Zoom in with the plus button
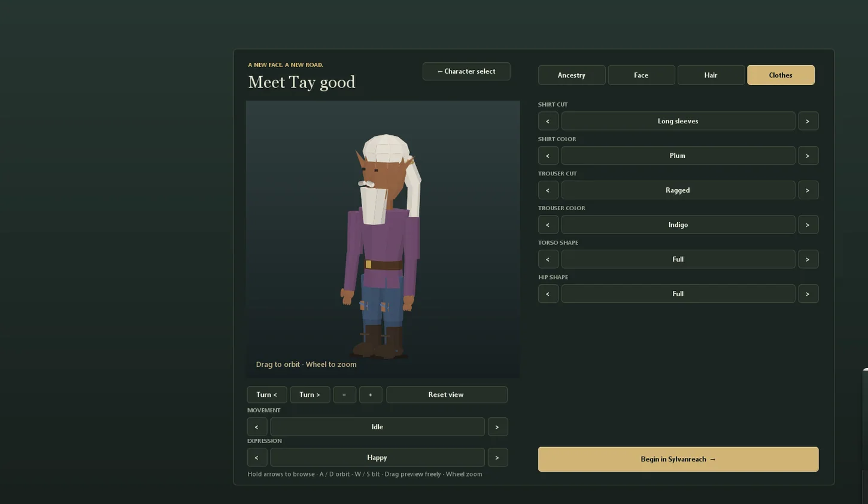This screenshot has width=868, height=504. point(371,394)
